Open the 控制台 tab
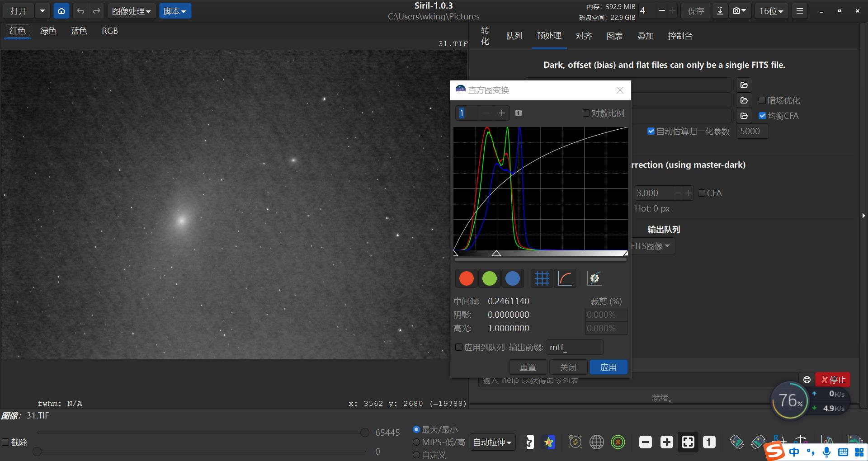 point(680,36)
